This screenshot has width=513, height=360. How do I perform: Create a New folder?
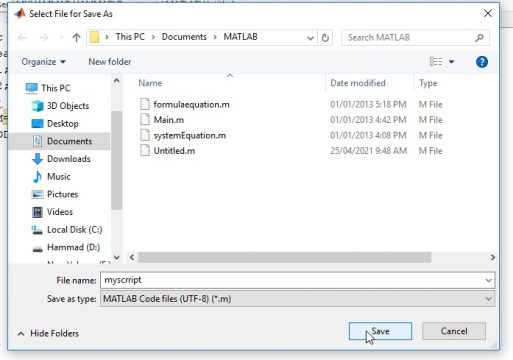110,62
